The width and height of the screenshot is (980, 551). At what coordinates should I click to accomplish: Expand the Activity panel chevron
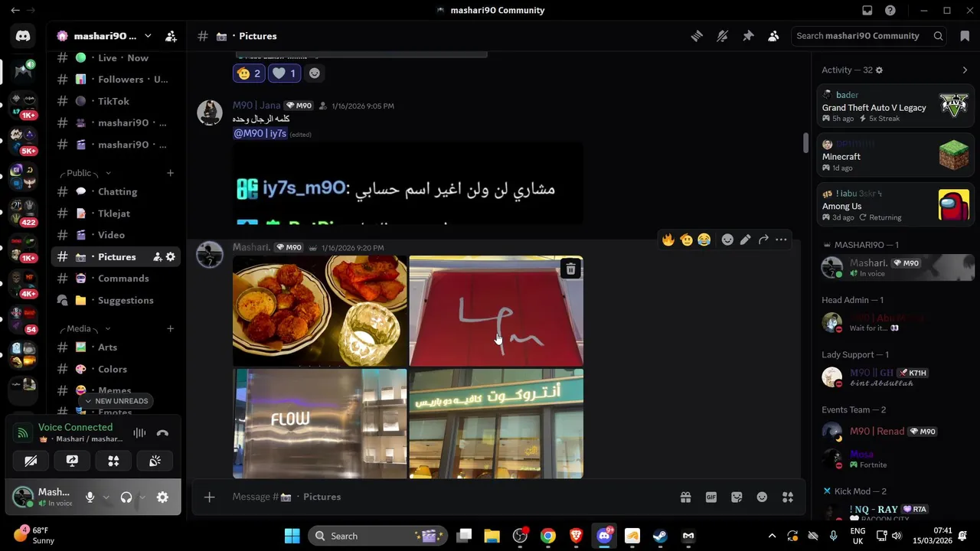[x=965, y=70]
